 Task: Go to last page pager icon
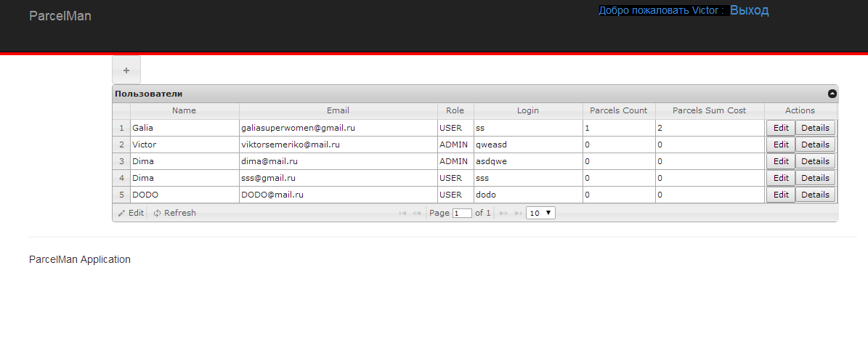pyautogui.click(x=518, y=213)
